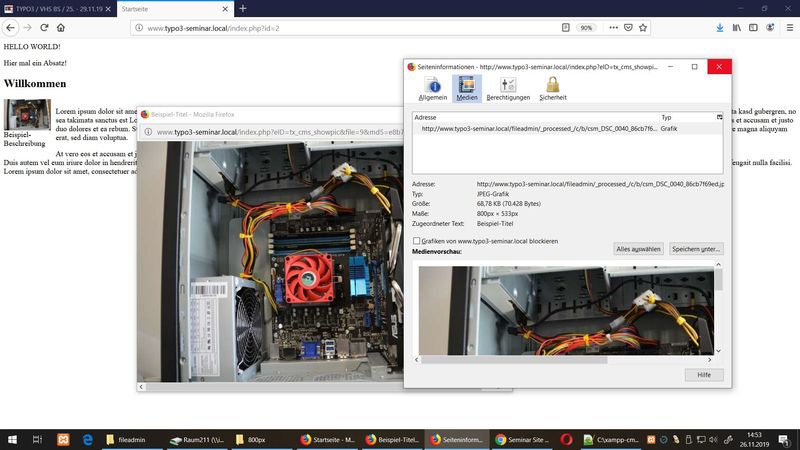The height and width of the screenshot is (450, 800).
Task: Open the Opera browser in the taskbar
Action: (x=566, y=439)
